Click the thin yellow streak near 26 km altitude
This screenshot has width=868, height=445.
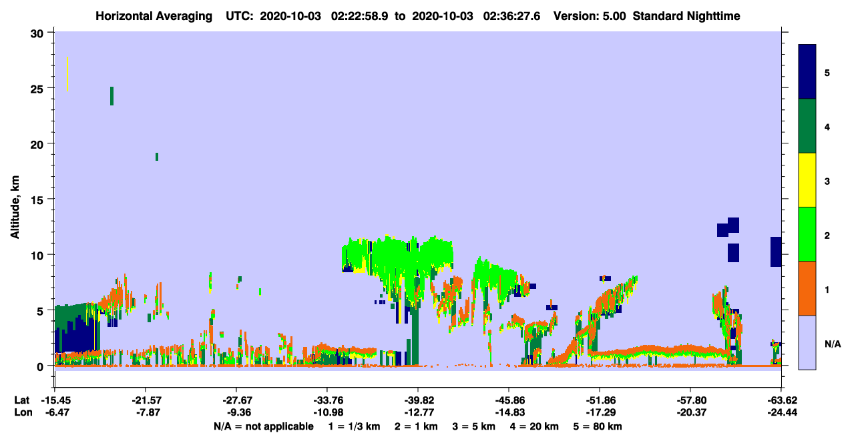pyautogui.click(x=67, y=74)
